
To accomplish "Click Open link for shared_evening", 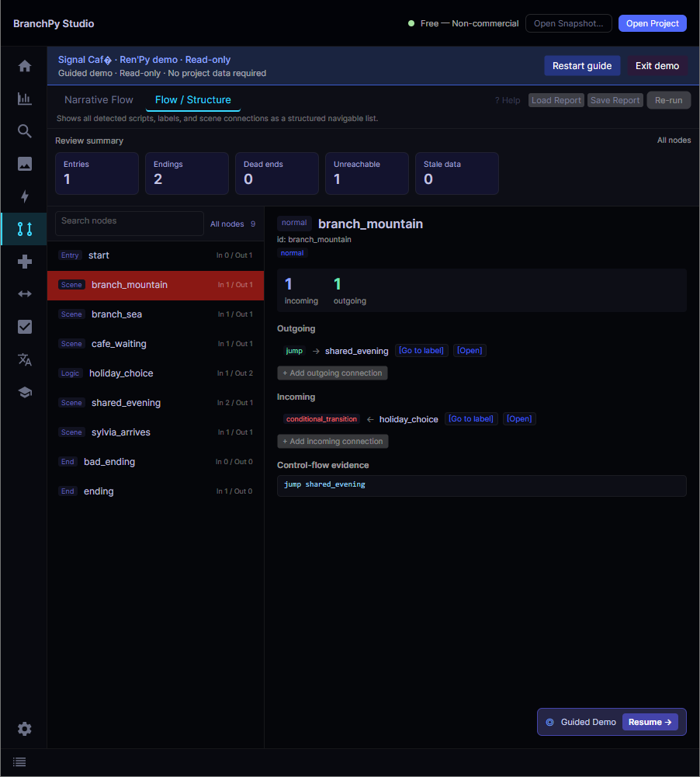I will pyautogui.click(x=470, y=350).
